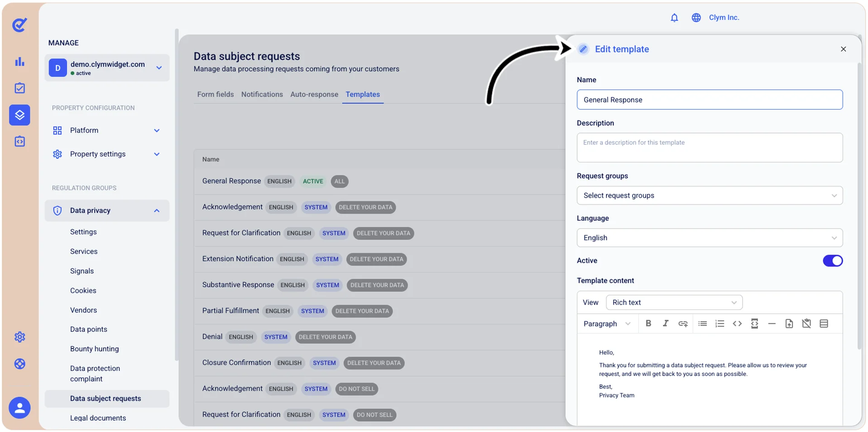Open notifications bell
868x432 pixels.
[674, 18]
